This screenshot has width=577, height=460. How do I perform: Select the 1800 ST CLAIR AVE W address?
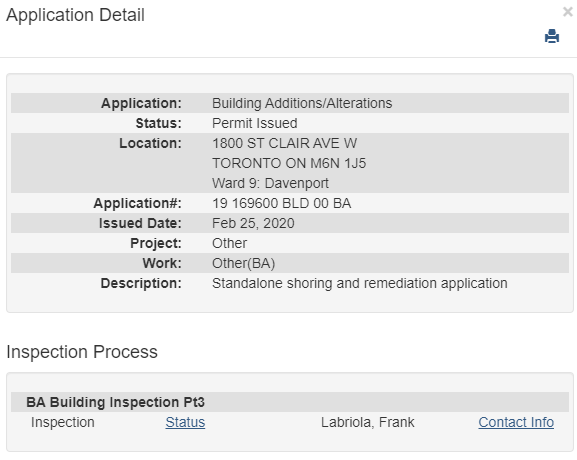tap(284, 143)
